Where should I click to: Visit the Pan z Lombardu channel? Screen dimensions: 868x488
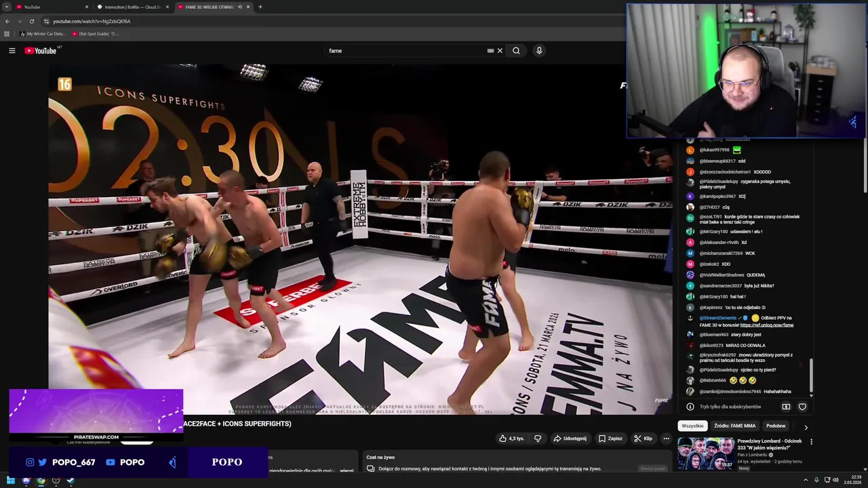[x=753, y=455]
